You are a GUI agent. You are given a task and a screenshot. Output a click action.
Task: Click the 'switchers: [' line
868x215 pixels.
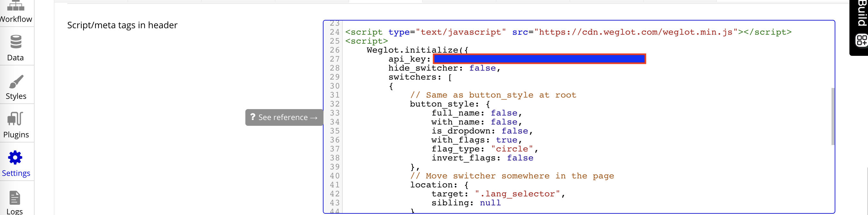(x=420, y=77)
